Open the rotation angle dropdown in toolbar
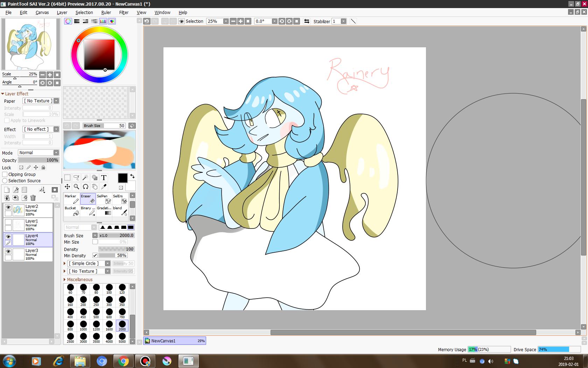The height and width of the screenshot is (368, 588). [x=274, y=21]
